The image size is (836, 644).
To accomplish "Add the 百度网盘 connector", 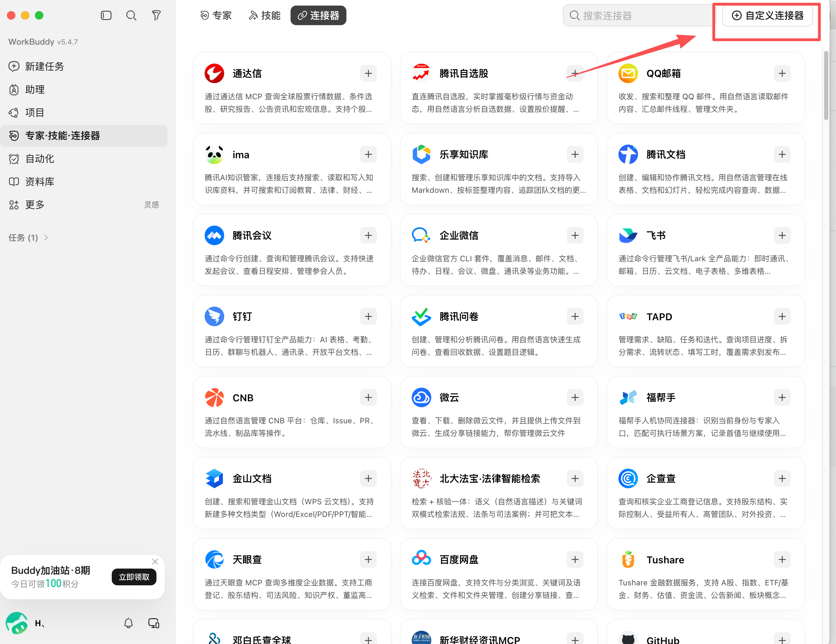I will [x=575, y=559].
